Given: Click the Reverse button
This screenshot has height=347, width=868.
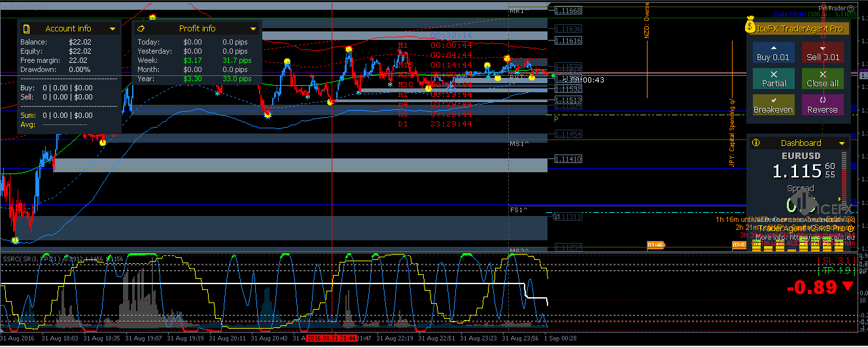Looking at the screenshot, I should tap(822, 105).
